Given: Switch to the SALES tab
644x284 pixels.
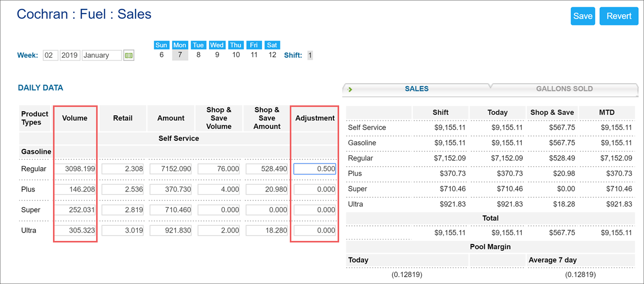Looking at the screenshot, I should click(x=417, y=89).
